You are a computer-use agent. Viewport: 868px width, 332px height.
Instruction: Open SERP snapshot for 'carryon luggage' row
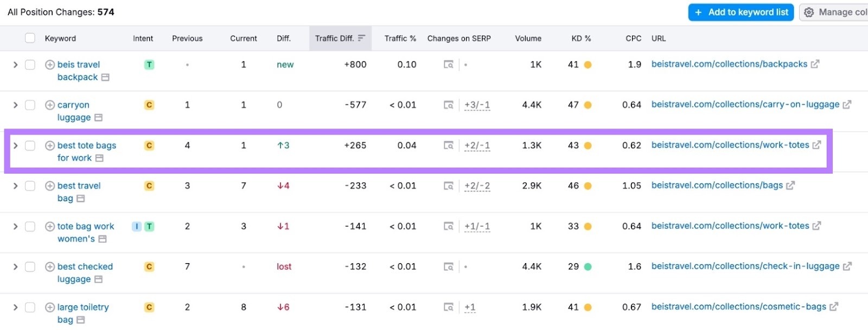pyautogui.click(x=448, y=105)
